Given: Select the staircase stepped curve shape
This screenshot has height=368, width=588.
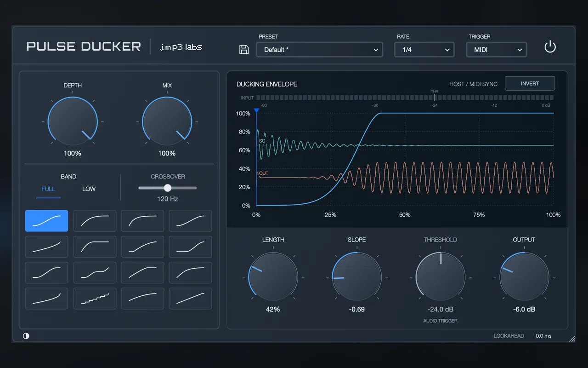Looking at the screenshot, I should (95, 299).
